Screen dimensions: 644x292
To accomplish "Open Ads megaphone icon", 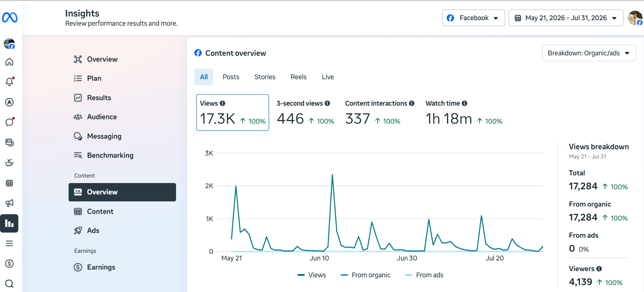I will (x=10, y=203).
